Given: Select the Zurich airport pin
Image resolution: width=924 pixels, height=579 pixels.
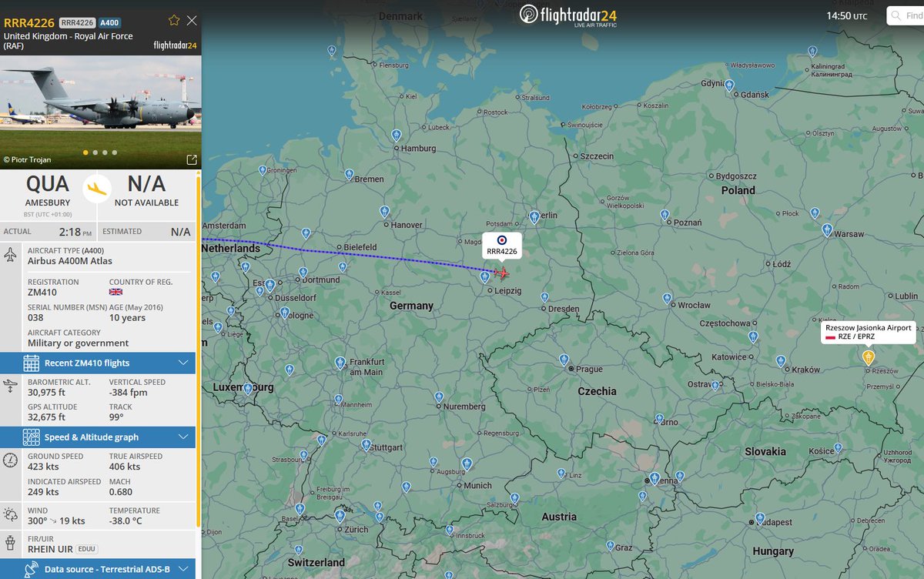Looking at the screenshot, I should click(x=340, y=515).
